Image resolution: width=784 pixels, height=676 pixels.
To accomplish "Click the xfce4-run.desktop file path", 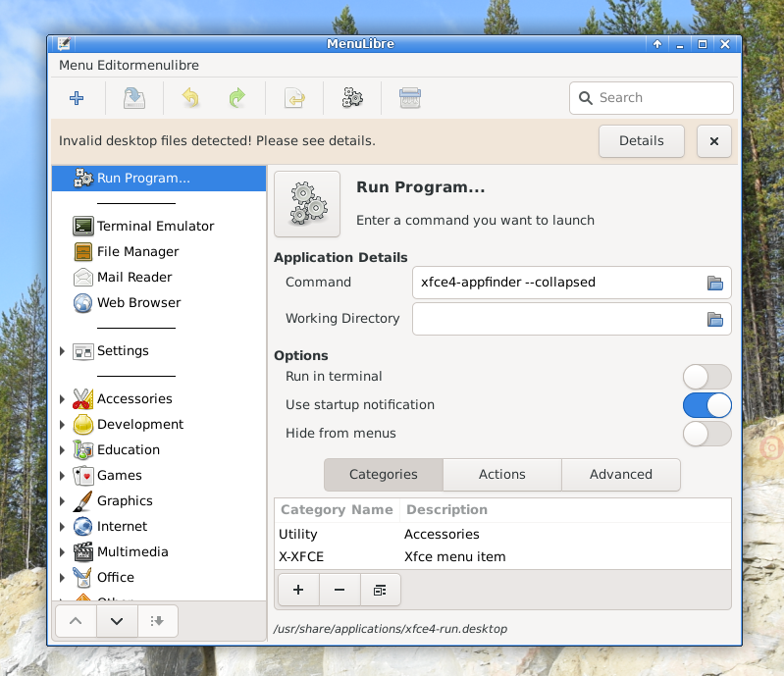I will (x=390, y=629).
